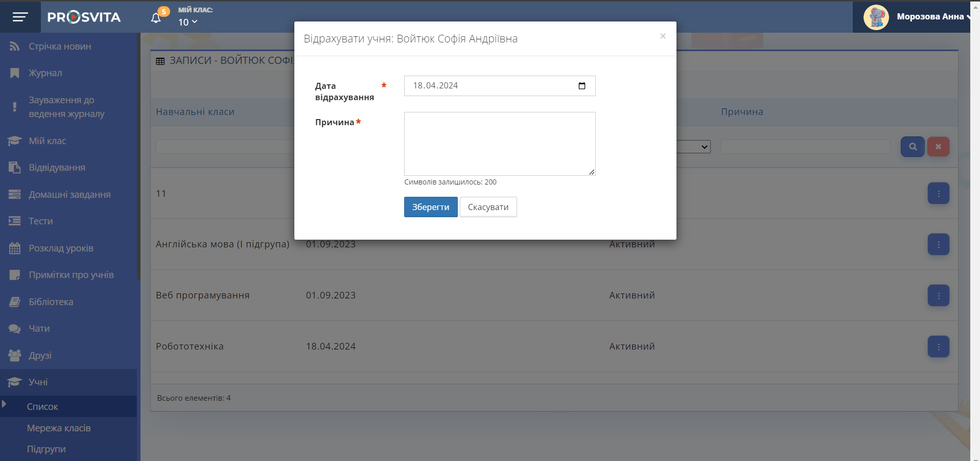
Task: Open Журнал in the sidebar
Action: click(45, 73)
